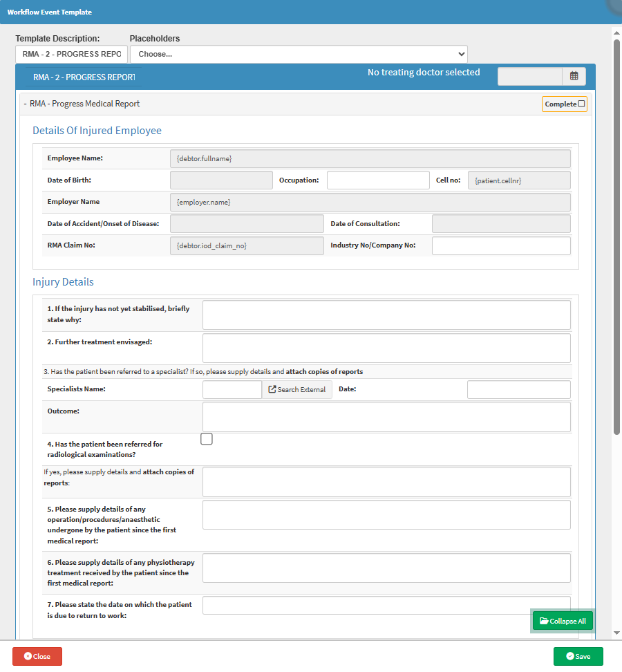Open the Placeholders Choose... dropdown

[299, 54]
